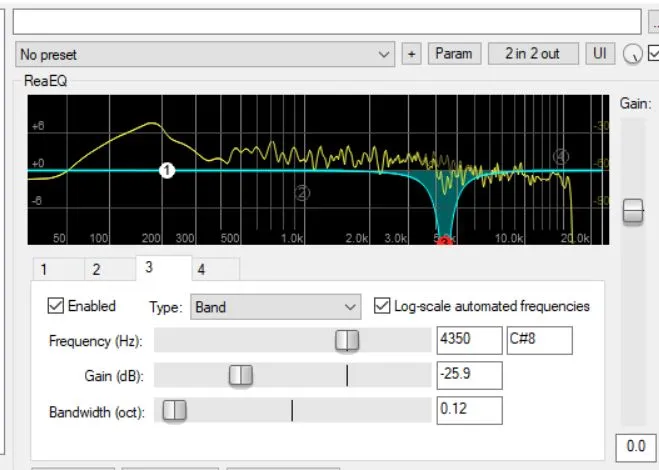659x470 pixels.
Task: Click the ellipsis button at top right
Action: pyautogui.click(x=652, y=21)
